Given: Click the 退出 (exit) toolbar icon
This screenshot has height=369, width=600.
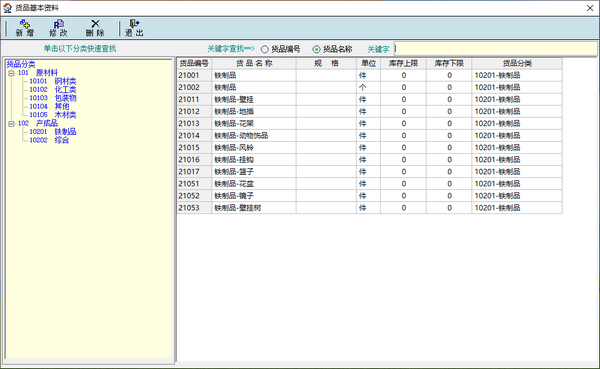Looking at the screenshot, I should 134,28.
